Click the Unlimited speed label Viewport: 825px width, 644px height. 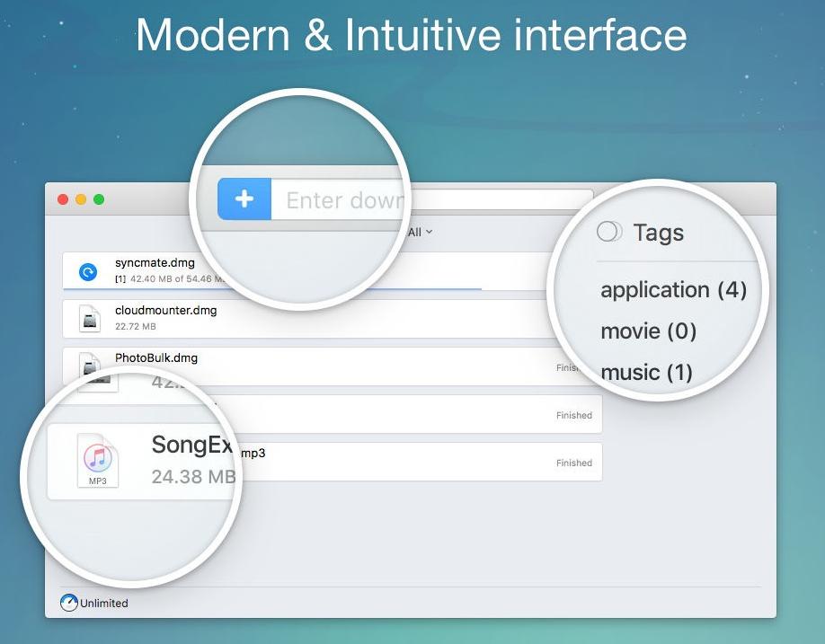point(103,603)
